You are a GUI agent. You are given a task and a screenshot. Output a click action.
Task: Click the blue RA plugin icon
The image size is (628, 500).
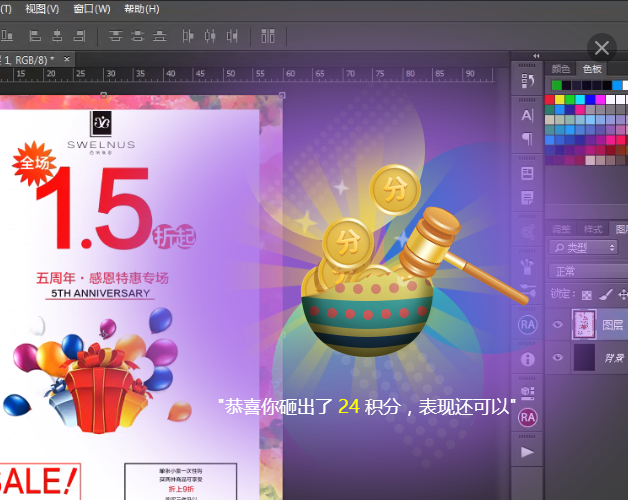pyautogui.click(x=527, y=325)
